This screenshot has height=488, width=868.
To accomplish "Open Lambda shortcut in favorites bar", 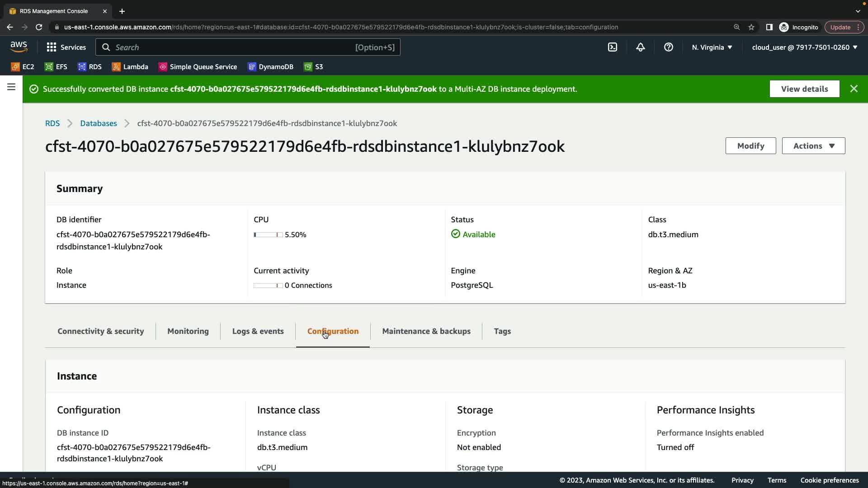I will [130, 67].
